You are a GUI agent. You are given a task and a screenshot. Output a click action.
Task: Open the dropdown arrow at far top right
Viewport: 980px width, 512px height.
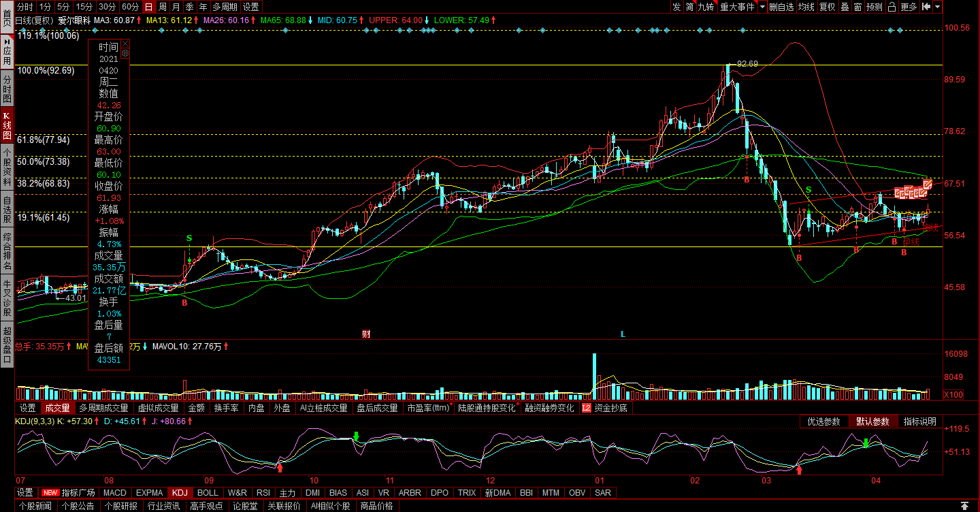pos(938,7)
